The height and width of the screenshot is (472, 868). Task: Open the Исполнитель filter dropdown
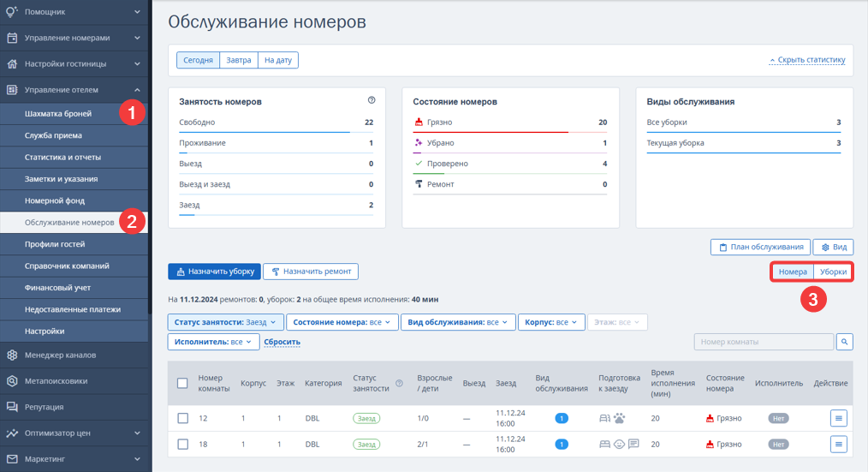tap(213, 342)
